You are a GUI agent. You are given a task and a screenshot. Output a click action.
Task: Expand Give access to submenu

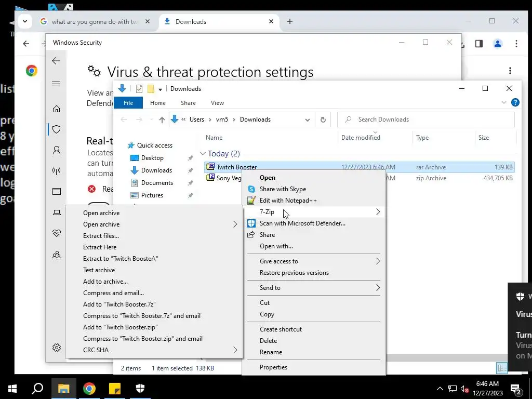pos(378,261)
